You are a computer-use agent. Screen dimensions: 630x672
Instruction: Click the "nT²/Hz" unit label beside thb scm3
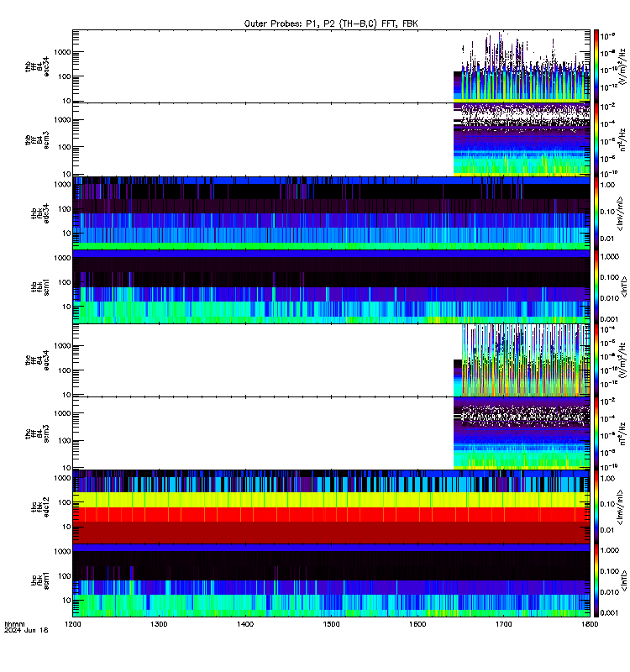tap(623, 139)
